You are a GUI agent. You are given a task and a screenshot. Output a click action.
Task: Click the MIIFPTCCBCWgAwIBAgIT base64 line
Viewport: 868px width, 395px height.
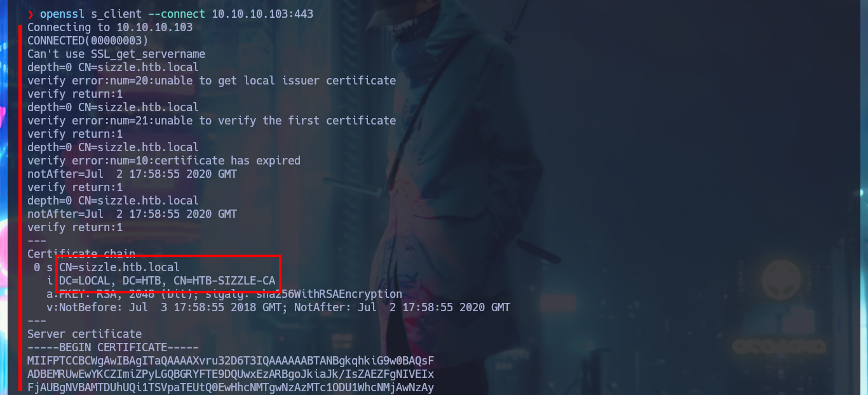point(231,361)
